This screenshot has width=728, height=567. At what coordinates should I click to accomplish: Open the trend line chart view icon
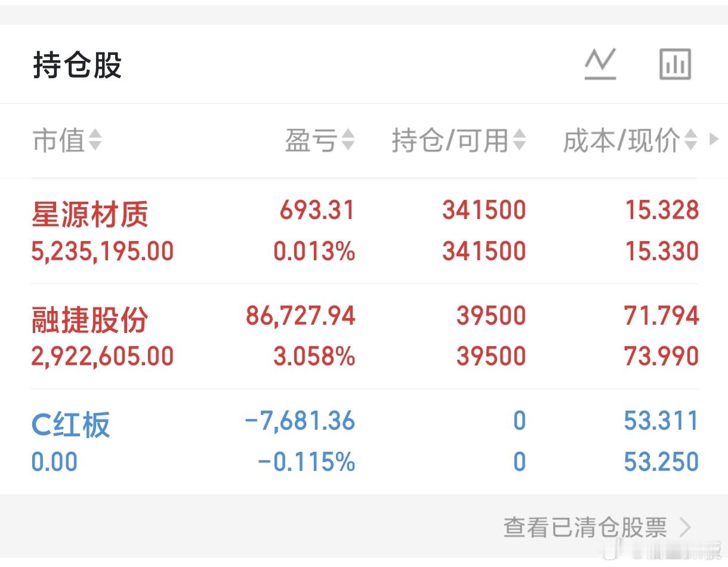click(x=600, y=63)
